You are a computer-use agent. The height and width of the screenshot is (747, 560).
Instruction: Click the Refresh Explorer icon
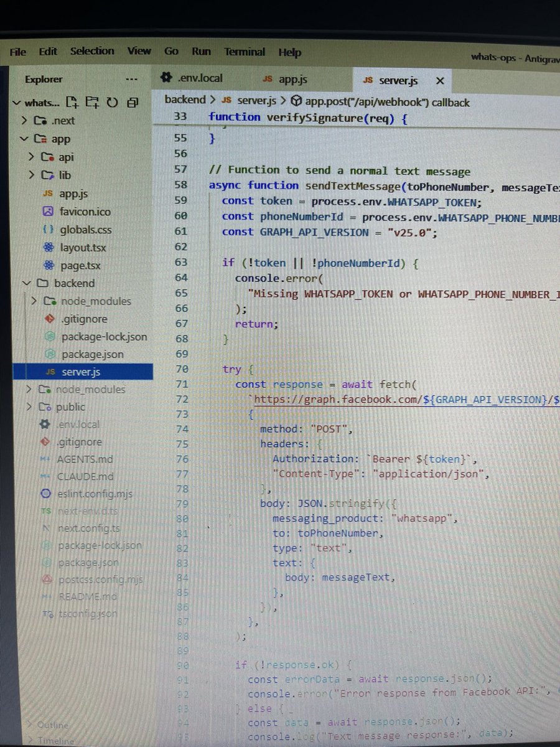point(113,103)
